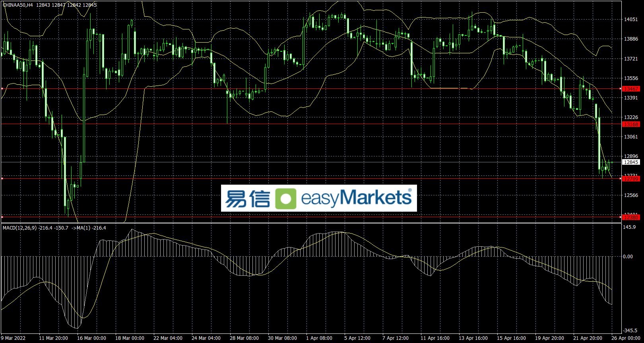Click the 13 Apr 16:00 time label
The image size is (644, 343).
tap(473, 338)
